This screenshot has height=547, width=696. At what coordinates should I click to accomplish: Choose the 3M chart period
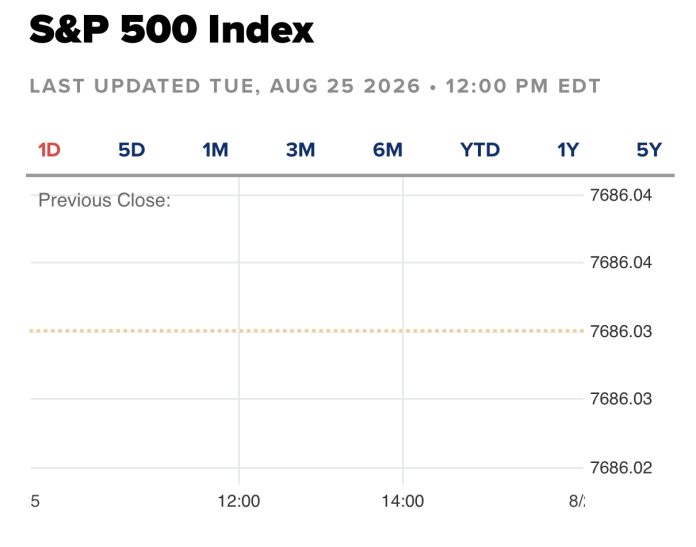point(301,150)
